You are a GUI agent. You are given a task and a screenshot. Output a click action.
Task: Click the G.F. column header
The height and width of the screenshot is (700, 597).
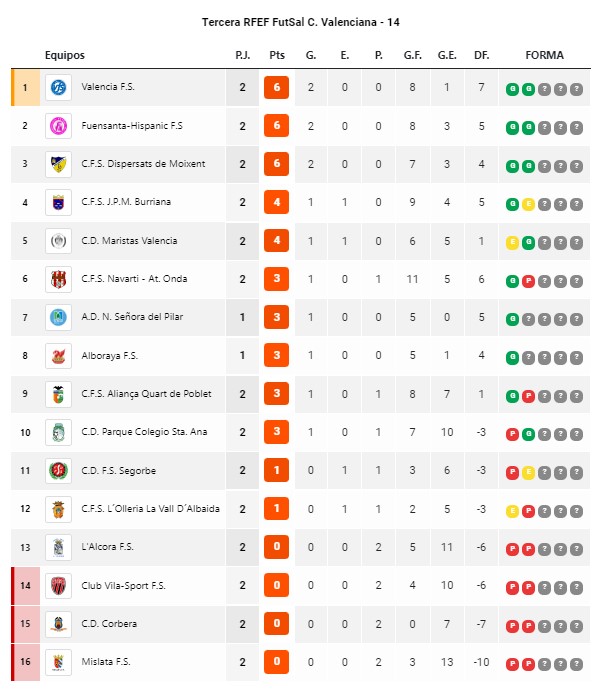(x=413, y=55)
